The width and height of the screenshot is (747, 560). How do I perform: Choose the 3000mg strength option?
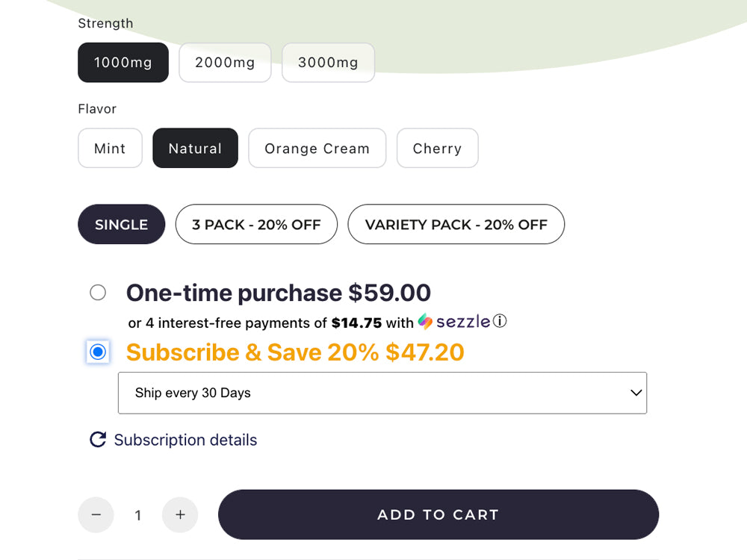pyautogui.click(x=328, y=63)
